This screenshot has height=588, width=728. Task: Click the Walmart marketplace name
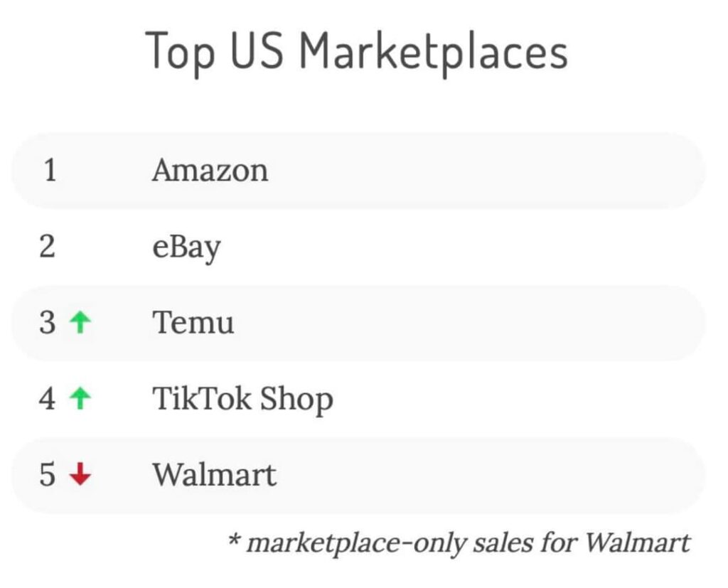(x=215, y=475)
